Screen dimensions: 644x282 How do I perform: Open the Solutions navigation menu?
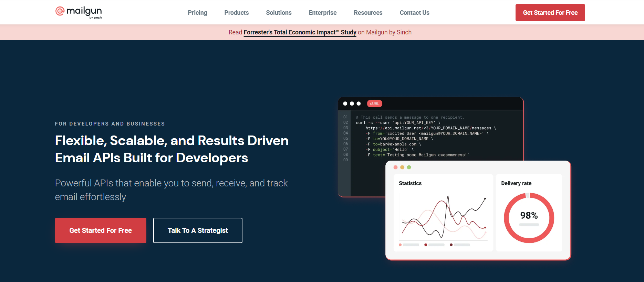point(279,13)
